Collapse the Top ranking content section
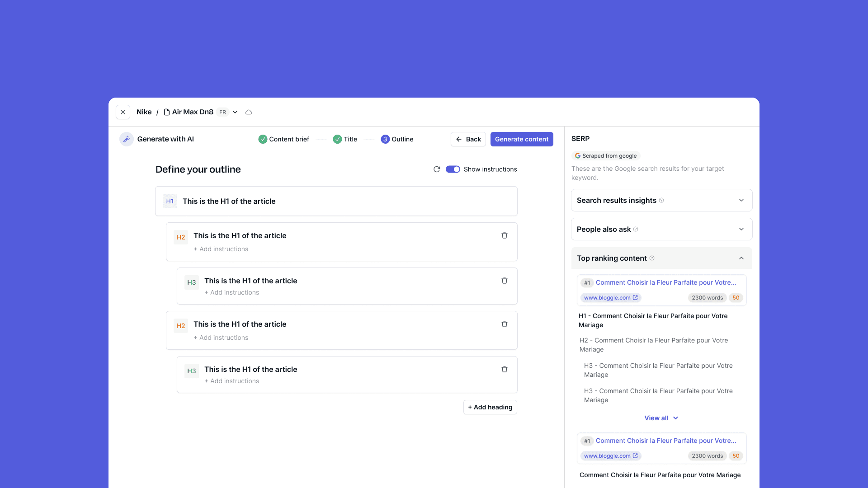Screen dimensions: 868x488 click(x=741, y=258)
